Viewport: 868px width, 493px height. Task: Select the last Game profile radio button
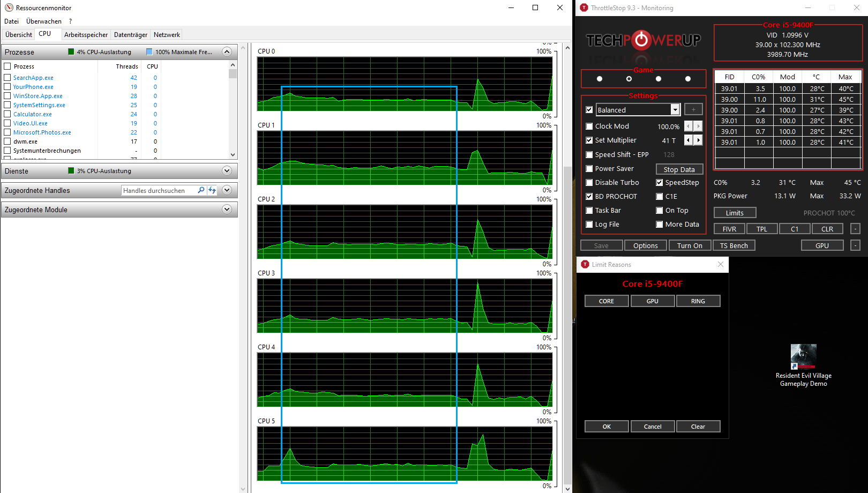point(688,79)
